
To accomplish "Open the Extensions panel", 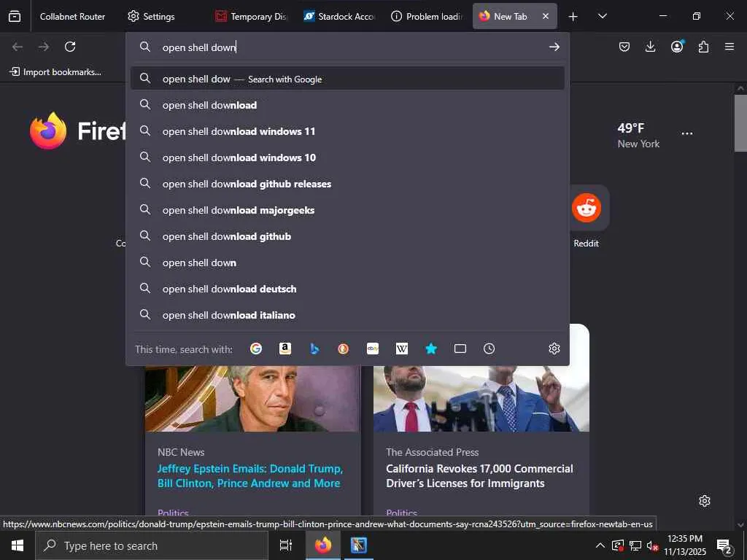I will pyautogui.click(x=703, y=47).
